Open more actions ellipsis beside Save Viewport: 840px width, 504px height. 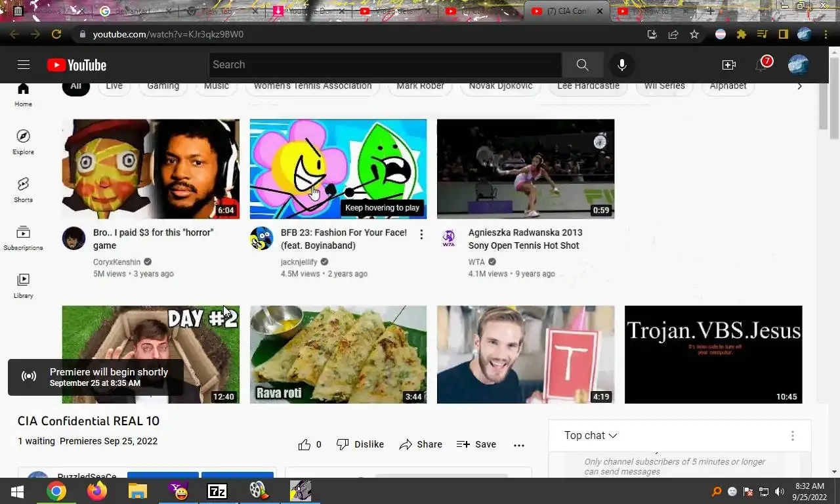(519, 445)
